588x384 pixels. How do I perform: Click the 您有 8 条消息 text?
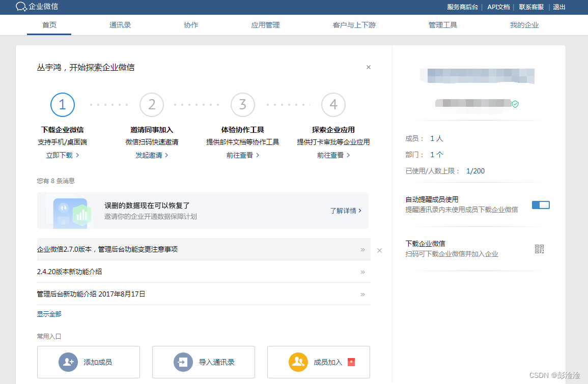click(x=56, y=181)
